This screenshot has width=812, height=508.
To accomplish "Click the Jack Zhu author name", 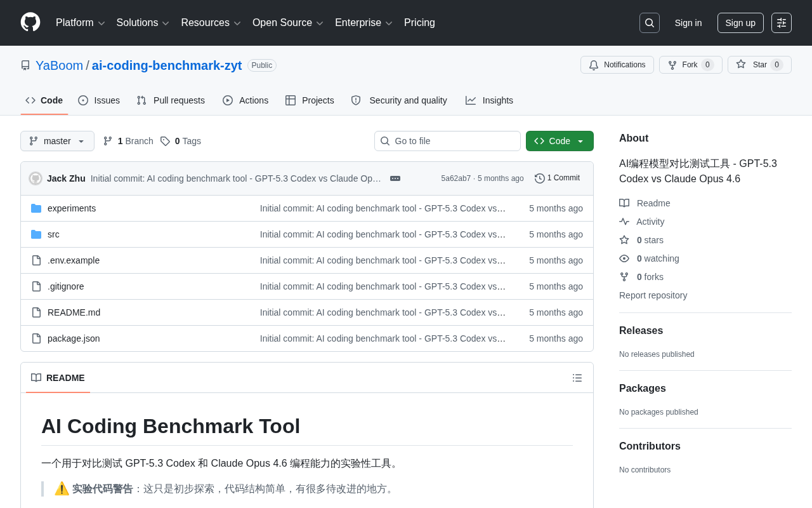I will 66,178.
